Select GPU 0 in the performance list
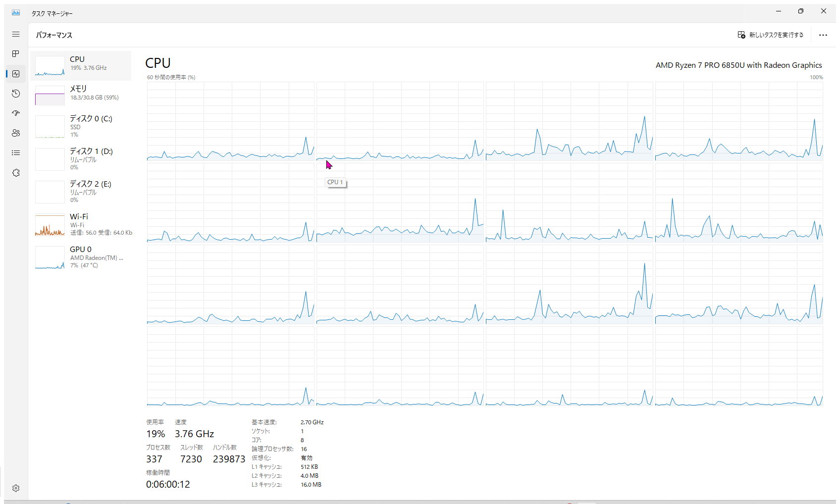840x504 pixels. coord(81,257)
